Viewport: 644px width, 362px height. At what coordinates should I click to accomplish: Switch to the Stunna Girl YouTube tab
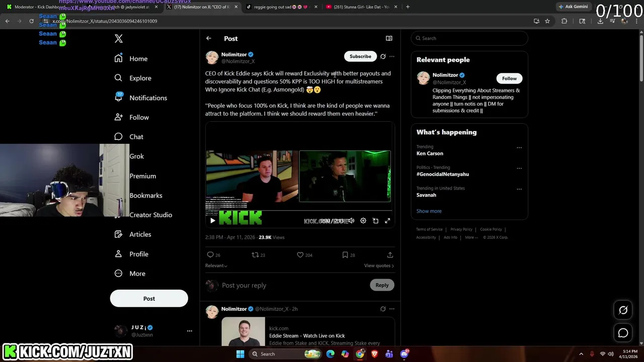coord(361,7)
